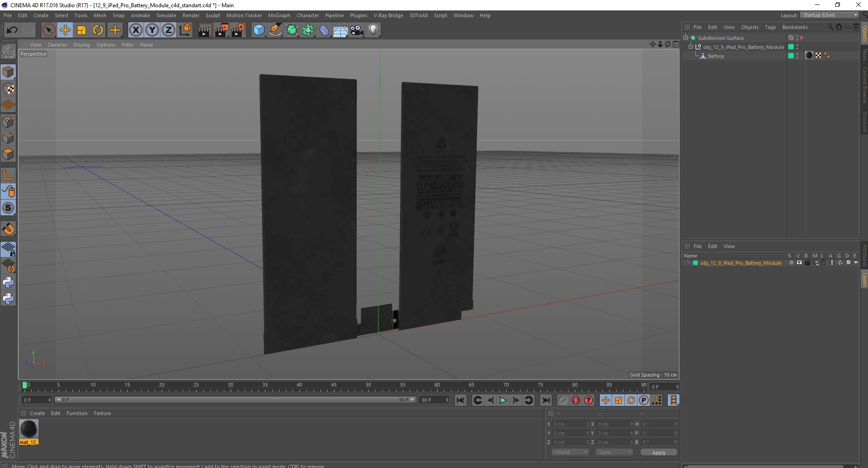The width and height of the screenshot is (868, 468).
Task: Add Subdivision Surface generator icon
Action: click(x=292, y=30)
